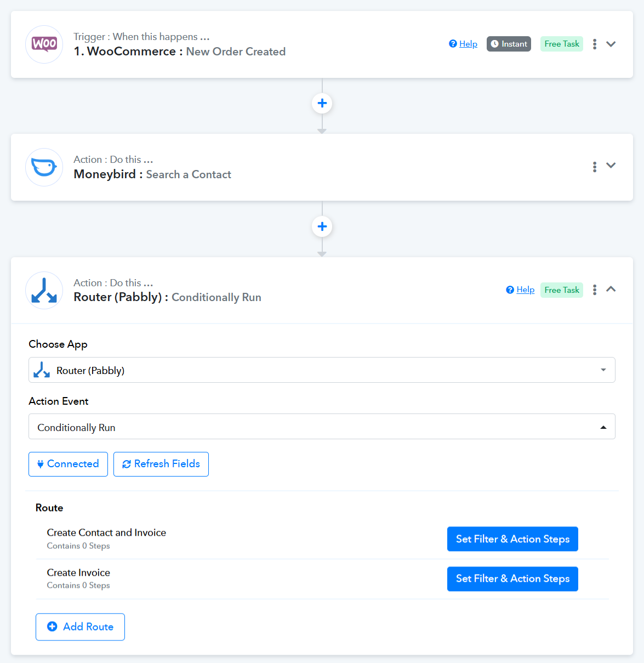Open three-dot menu on Moneybird action
The width and height of the screenshot is (644, 663).
pos(595,167)
